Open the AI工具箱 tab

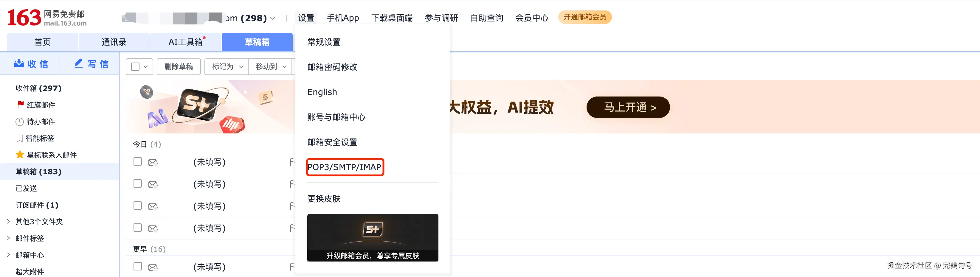pos(185,42)
